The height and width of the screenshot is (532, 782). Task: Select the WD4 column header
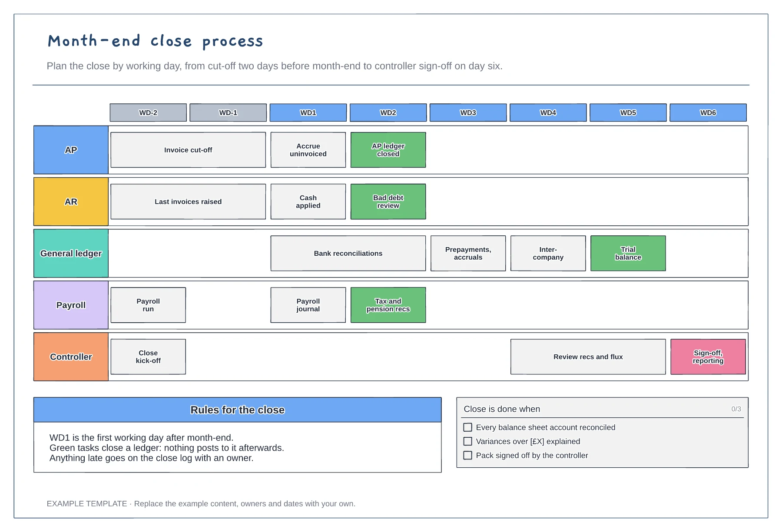(x=548, y=112)
